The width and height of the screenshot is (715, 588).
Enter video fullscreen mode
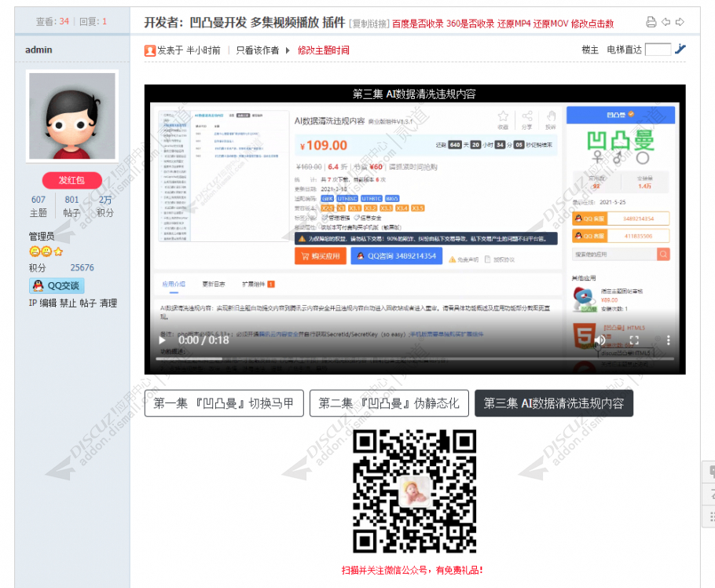[634, 340]
